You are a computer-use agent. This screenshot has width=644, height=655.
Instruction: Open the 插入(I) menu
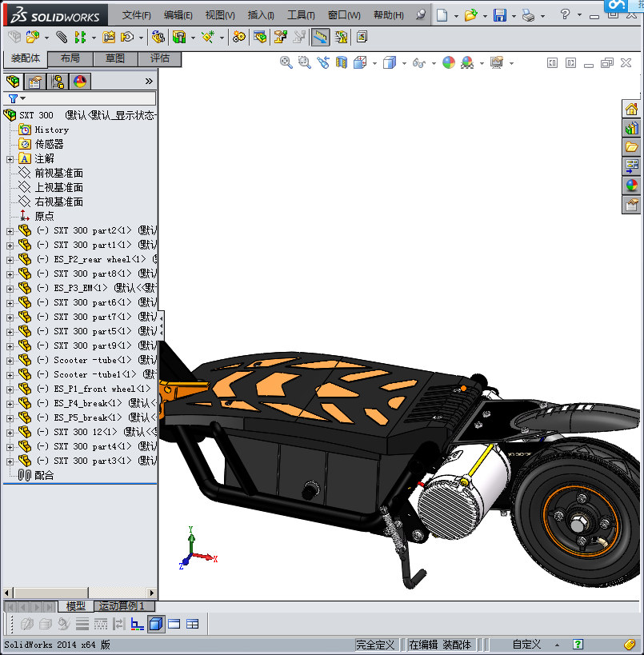point(261,15)
